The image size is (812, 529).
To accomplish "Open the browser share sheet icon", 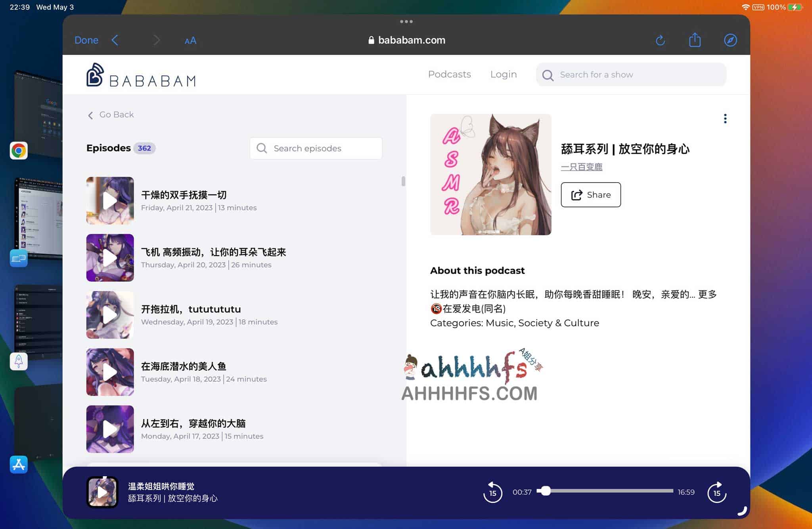I will [x=695, y=40].
